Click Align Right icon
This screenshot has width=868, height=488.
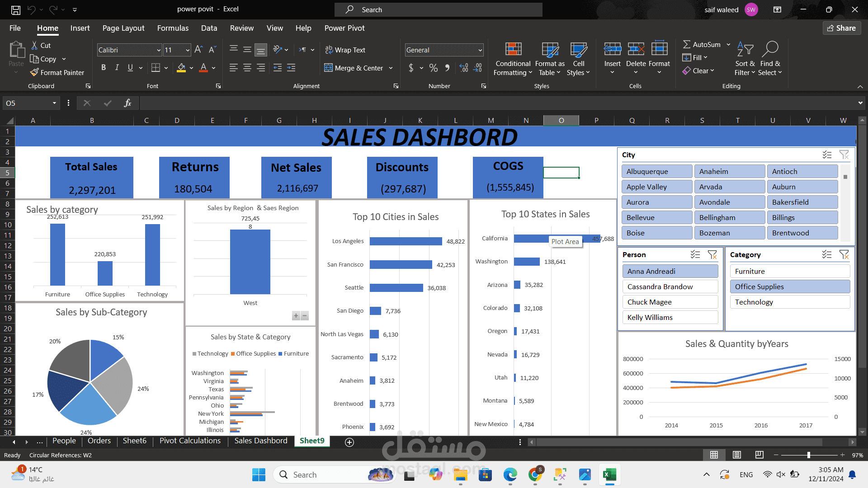tap(261, 68)
